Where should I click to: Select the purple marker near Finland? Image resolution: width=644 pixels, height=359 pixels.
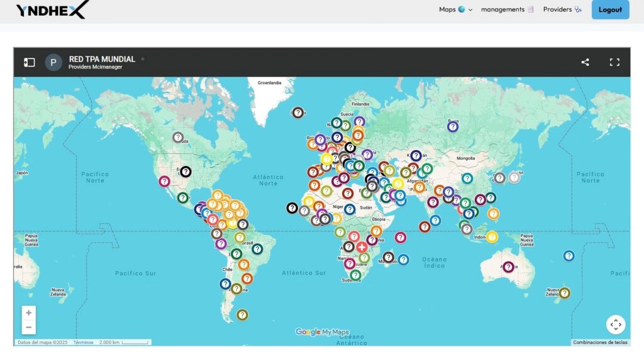point(359,121)
